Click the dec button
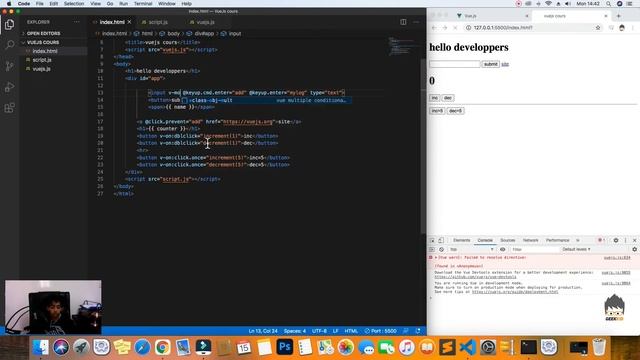Viewport: 640px width, 360px height. pos(448,98)
